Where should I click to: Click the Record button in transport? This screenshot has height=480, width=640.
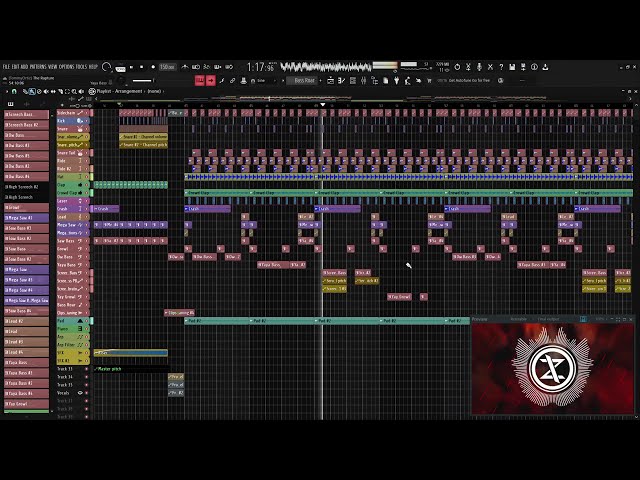153,67
